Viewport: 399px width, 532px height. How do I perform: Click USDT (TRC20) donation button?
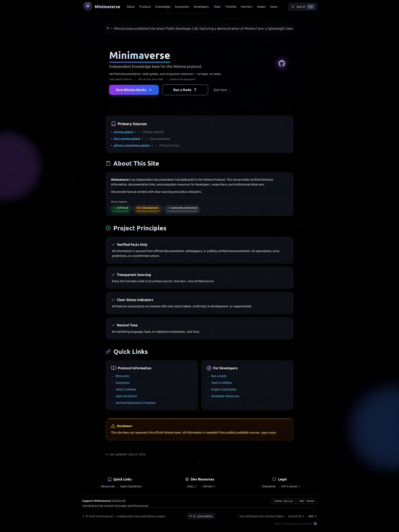[307, 501]
